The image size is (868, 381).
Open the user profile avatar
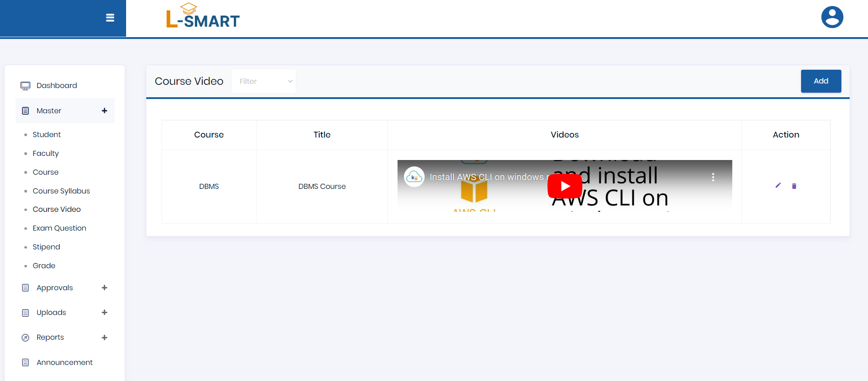pyautogui.click(x=832, y=17)
